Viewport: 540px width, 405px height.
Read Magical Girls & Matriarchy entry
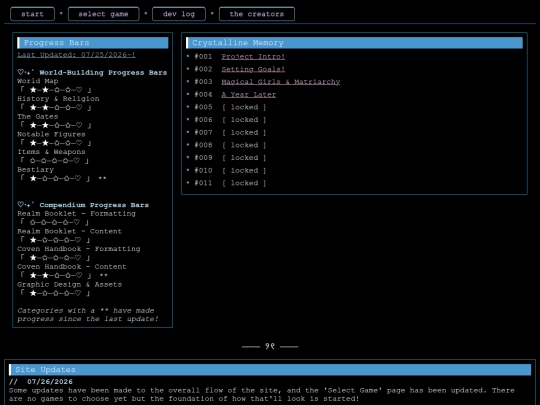click(281, 82)
